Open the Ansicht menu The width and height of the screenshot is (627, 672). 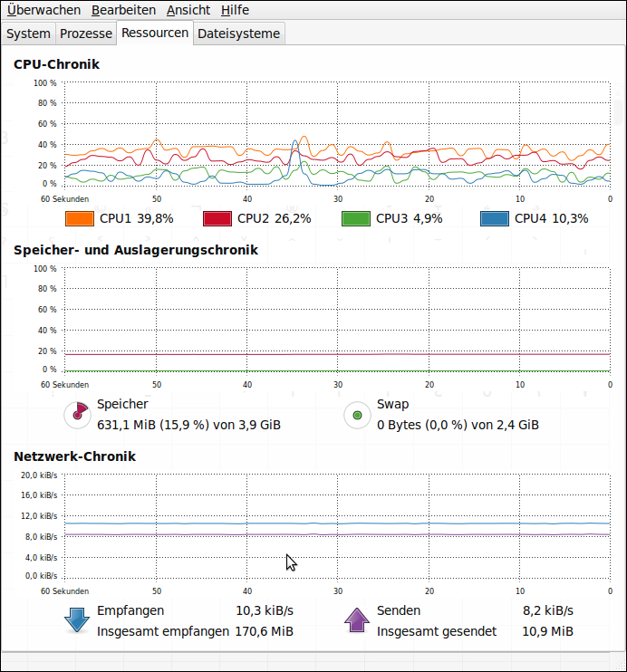pos(188,10)
